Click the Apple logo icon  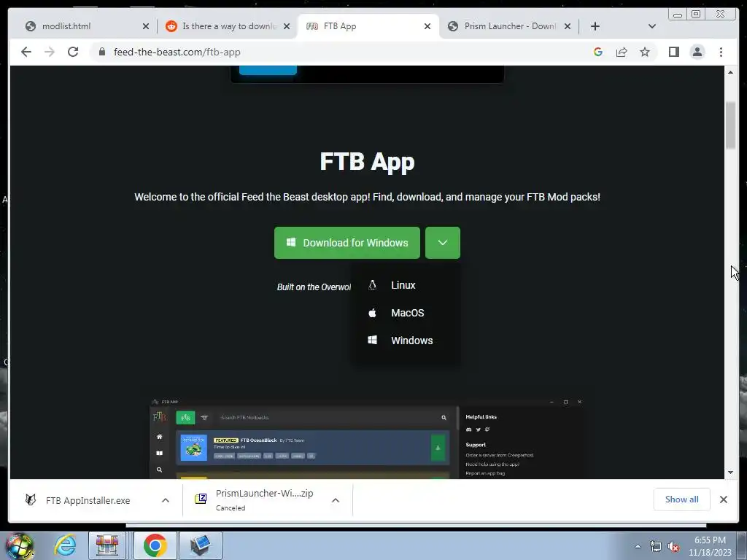(373, 312)
